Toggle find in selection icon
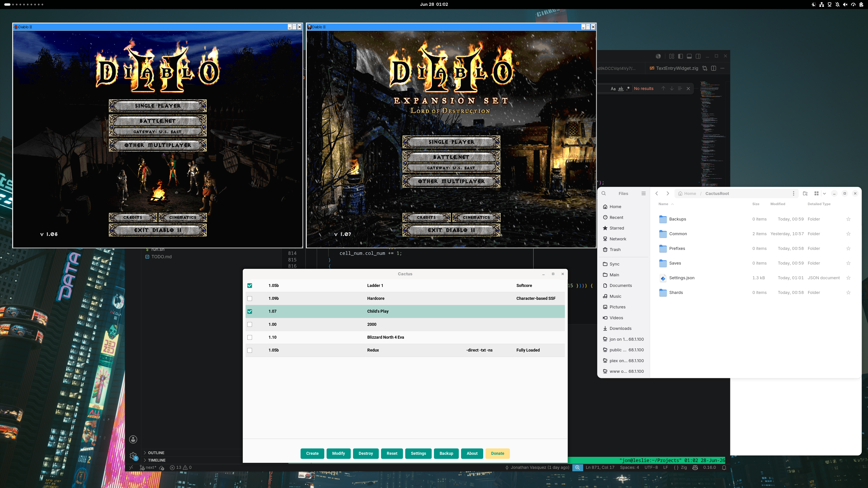 coord(680,89)
